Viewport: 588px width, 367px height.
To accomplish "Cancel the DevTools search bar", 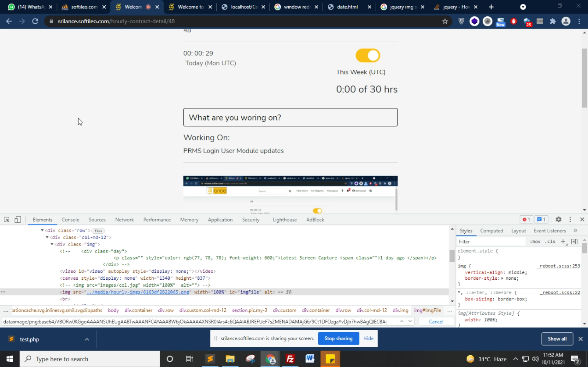I will click(x=436, y=321).
